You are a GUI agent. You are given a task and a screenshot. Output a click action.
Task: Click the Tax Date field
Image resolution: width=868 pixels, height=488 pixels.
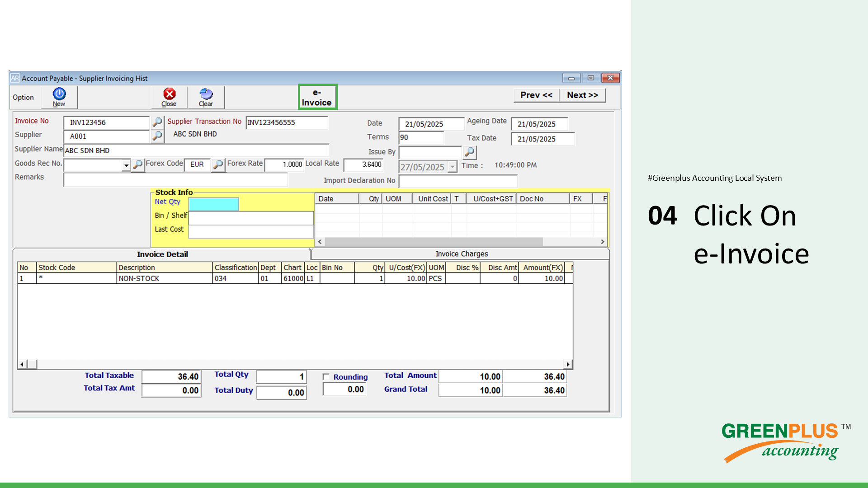[x=542, y=139]
